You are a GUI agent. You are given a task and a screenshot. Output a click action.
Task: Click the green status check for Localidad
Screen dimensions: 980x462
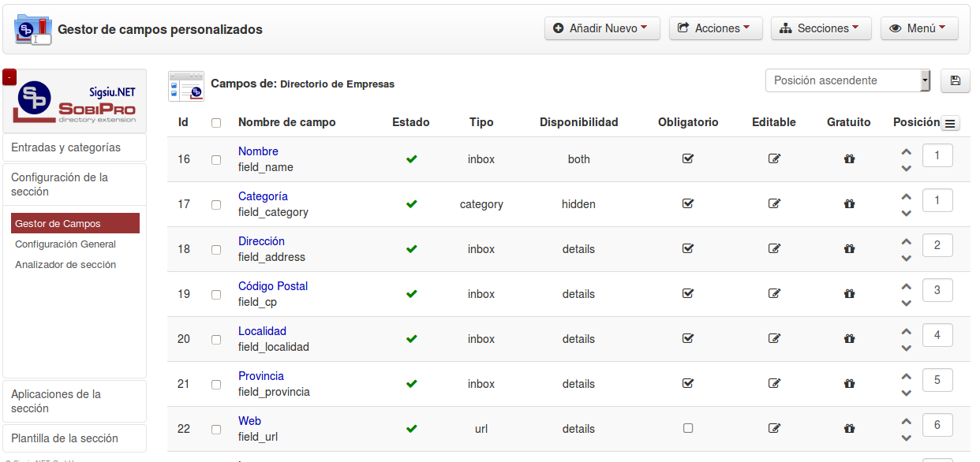(x=412, y=339)
